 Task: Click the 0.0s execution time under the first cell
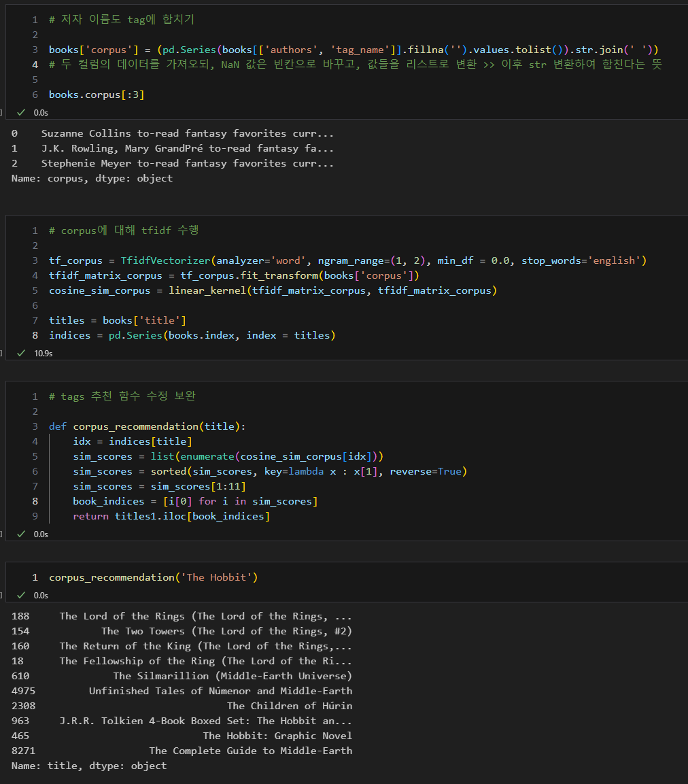click(x=41, y=113)
